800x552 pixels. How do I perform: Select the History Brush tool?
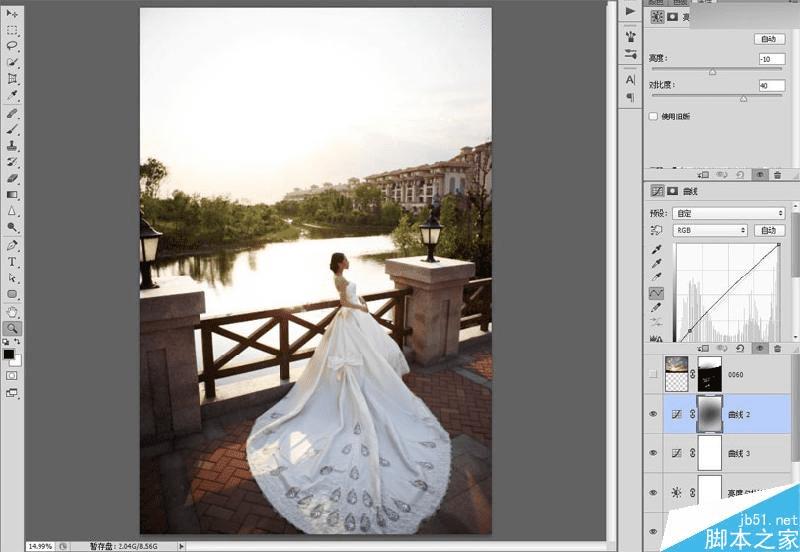(x=12, y=162)
